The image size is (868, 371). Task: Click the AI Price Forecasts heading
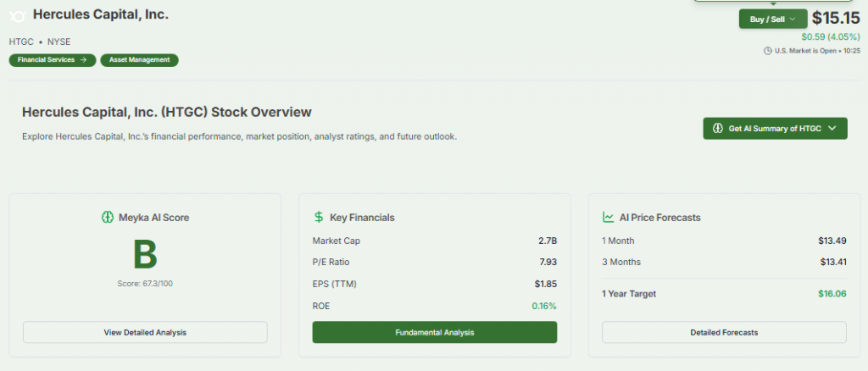click(659, 218)
